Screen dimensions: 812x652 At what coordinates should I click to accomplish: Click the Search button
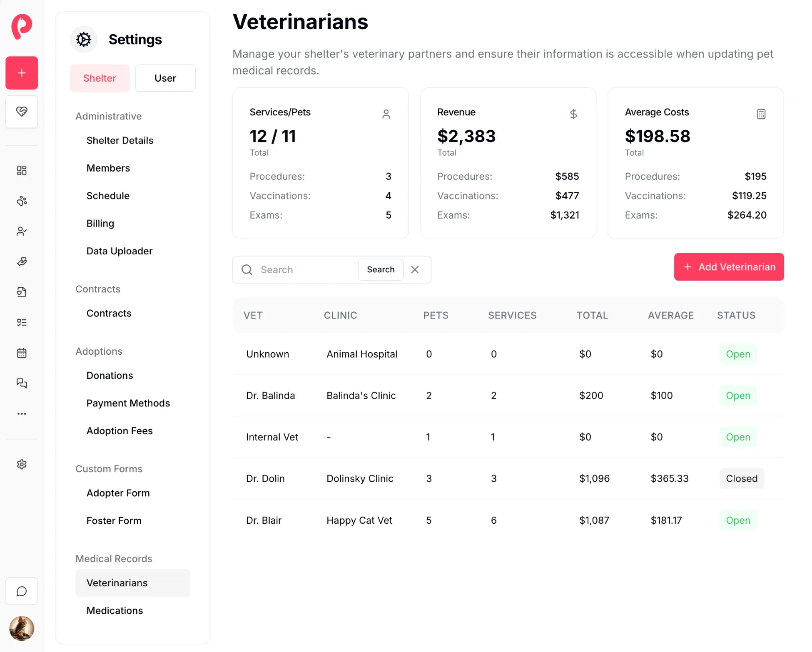[x=381, y=270]
